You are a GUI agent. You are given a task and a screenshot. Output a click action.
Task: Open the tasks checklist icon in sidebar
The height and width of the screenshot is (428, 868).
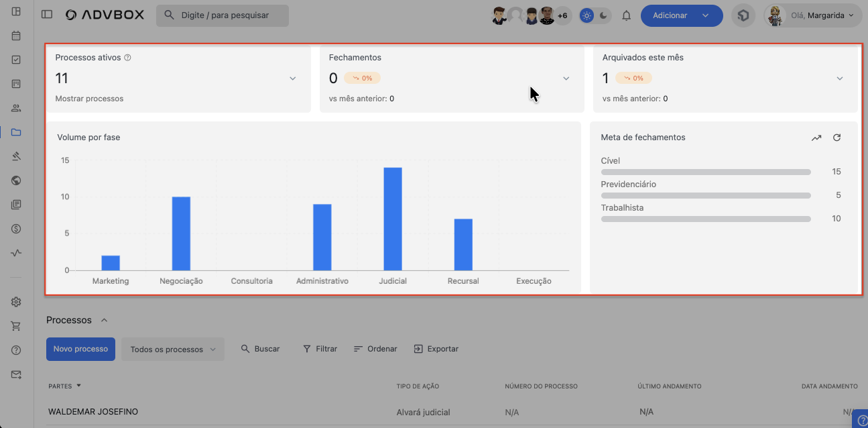pyautogui.click(x=16, y=60)
